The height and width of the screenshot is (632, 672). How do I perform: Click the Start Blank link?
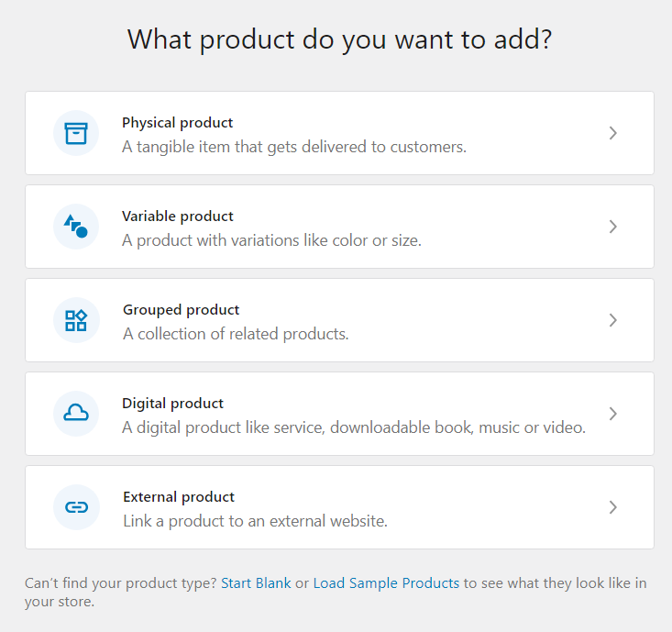coord(256,583)
